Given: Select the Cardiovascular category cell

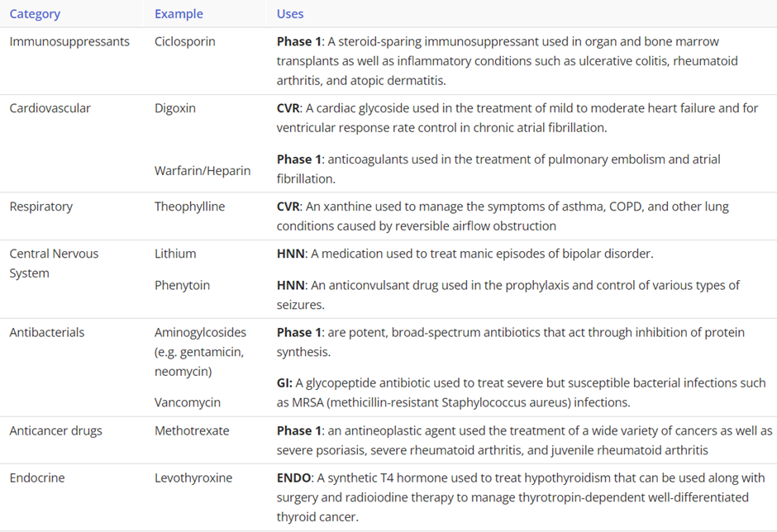Looking at the screenshot, I should pyautogui.click(x=50, y=108).
